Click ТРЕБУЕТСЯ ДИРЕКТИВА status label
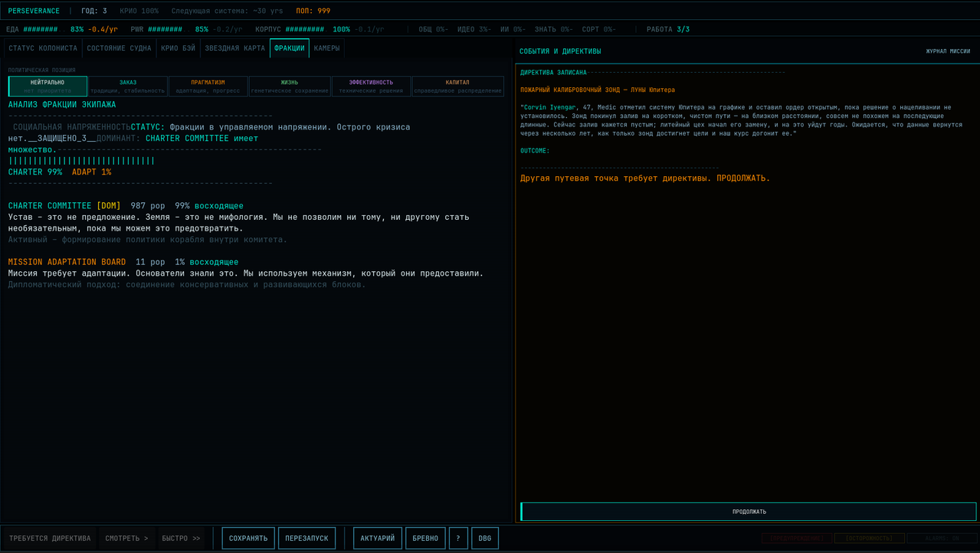This screenshot has width=980, height=553. 50,538
